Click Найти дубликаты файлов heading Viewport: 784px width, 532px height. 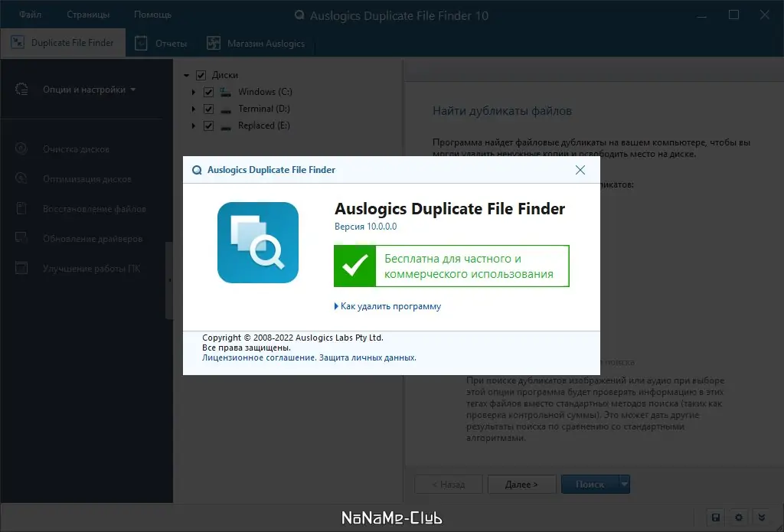[x=502, y=111]
